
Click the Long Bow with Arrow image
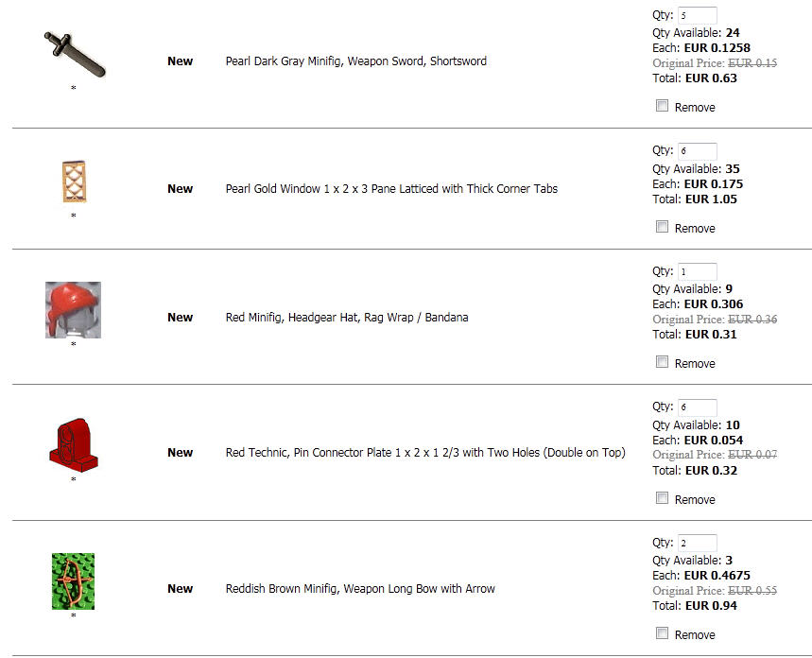pyautogui.click(x=73, y=580)
